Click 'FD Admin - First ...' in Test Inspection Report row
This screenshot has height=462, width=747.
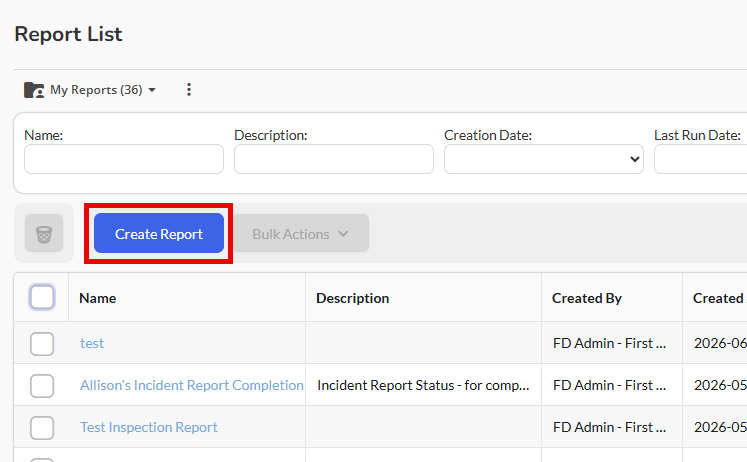[609, 427]
